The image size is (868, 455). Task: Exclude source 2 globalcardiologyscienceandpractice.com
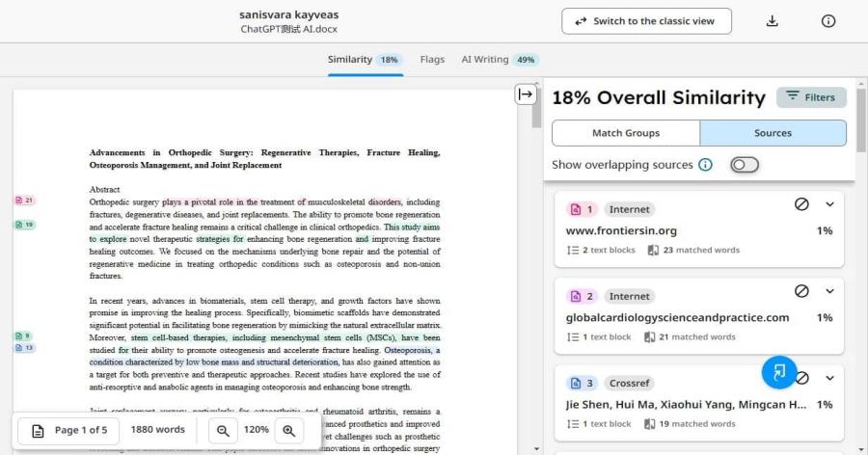pos(801,291)
